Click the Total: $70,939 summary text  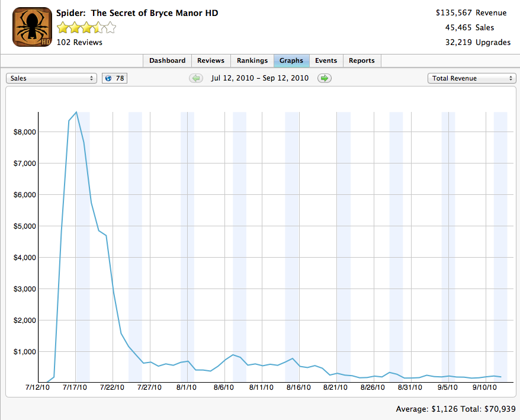point(488,409)
